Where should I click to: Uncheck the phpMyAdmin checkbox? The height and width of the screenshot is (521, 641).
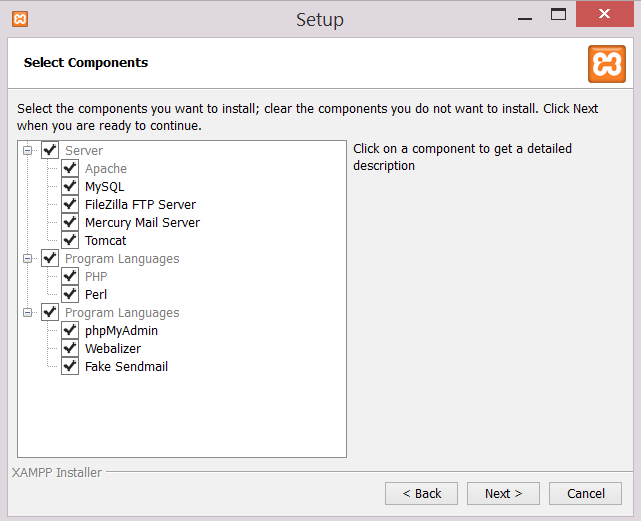tap(70, 331)
